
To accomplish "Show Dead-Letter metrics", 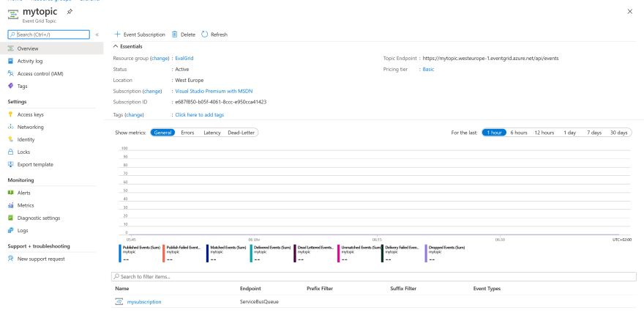I will click(241, 133).
